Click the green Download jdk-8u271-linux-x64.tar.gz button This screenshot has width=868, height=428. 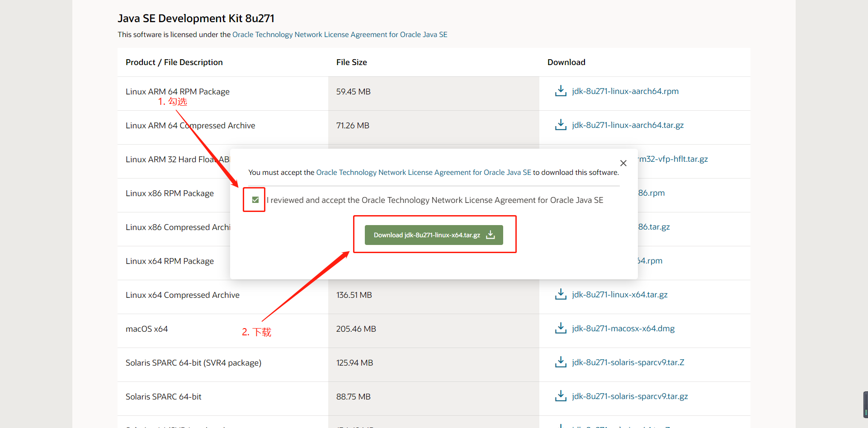(434, 235)
